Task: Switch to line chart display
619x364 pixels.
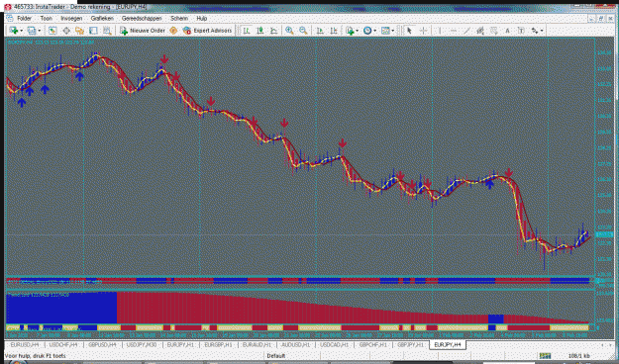Action: pos(273,31)
